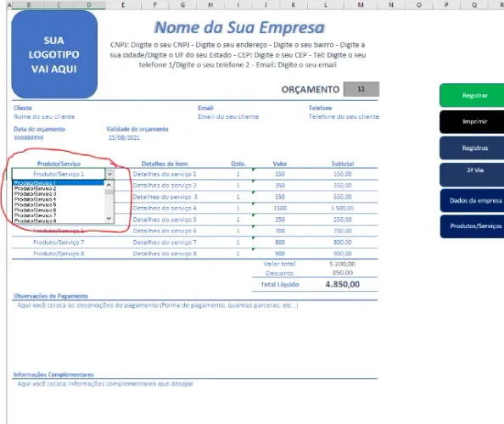This screenshot has width=504, height=424.
Task: Select cell Detalhes do serviço 4
Action: pyautogui.click(x=165, y=208)
